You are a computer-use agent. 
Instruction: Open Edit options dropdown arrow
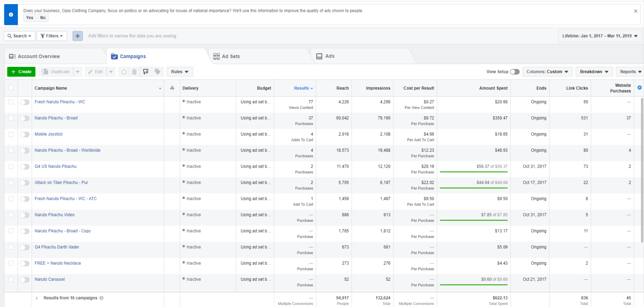111,72
